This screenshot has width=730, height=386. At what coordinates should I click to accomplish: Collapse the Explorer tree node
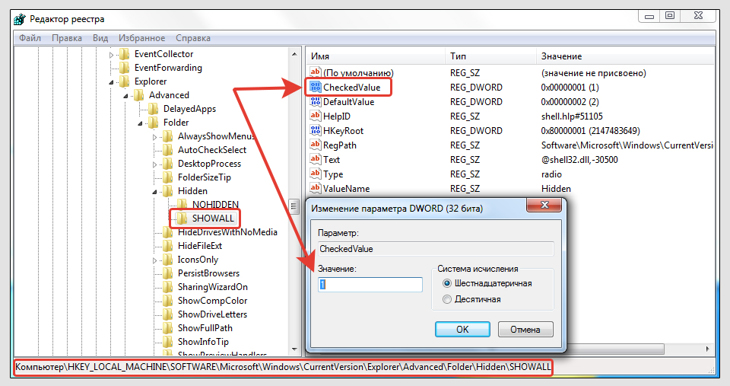point(111,82)
